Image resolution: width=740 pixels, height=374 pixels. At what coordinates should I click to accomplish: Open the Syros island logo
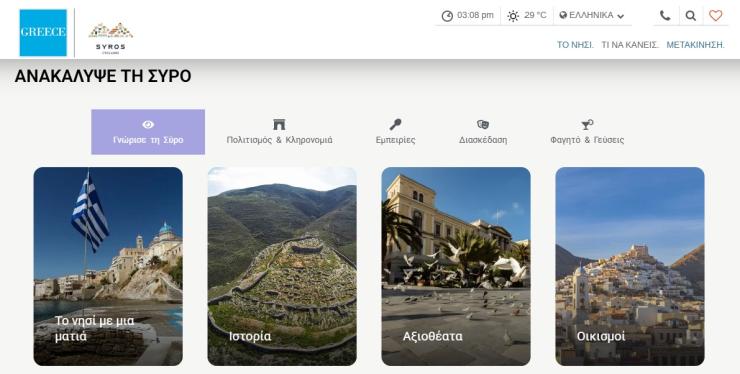[110, 38]
